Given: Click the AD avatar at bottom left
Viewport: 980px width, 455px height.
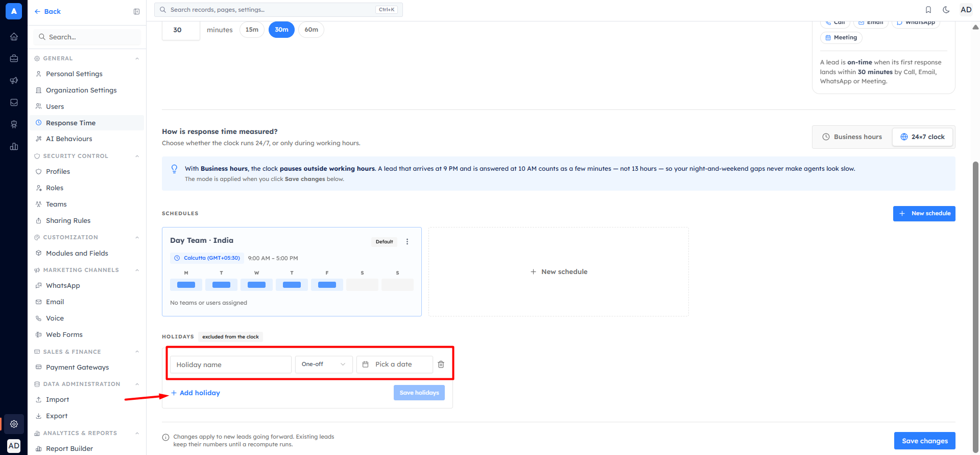Looking at the screenshot, I should 14,446.
